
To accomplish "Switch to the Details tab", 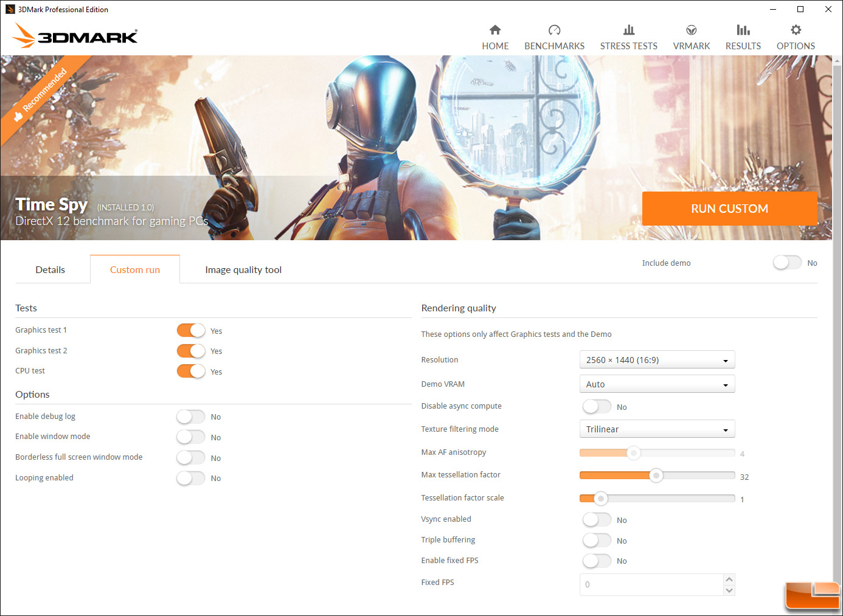I will pos(50,269).
